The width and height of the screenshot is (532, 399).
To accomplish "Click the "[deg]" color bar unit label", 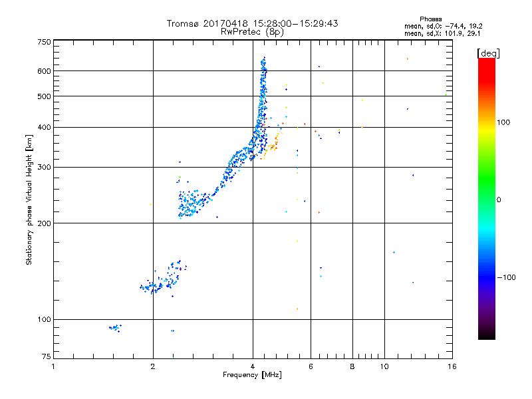I will tap(488, 53).
